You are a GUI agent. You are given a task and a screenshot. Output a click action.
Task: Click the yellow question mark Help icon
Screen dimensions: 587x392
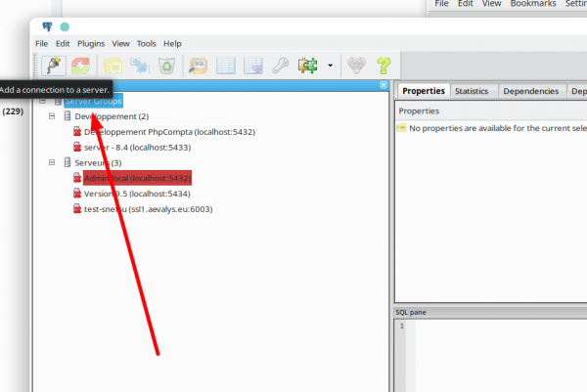coord(384,65)
